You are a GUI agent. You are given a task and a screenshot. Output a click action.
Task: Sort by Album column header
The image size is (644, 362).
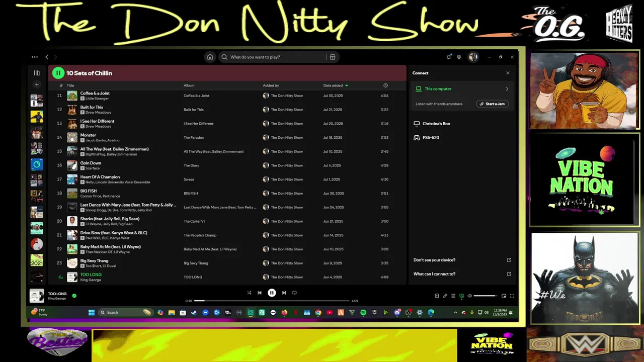point(189,85)
